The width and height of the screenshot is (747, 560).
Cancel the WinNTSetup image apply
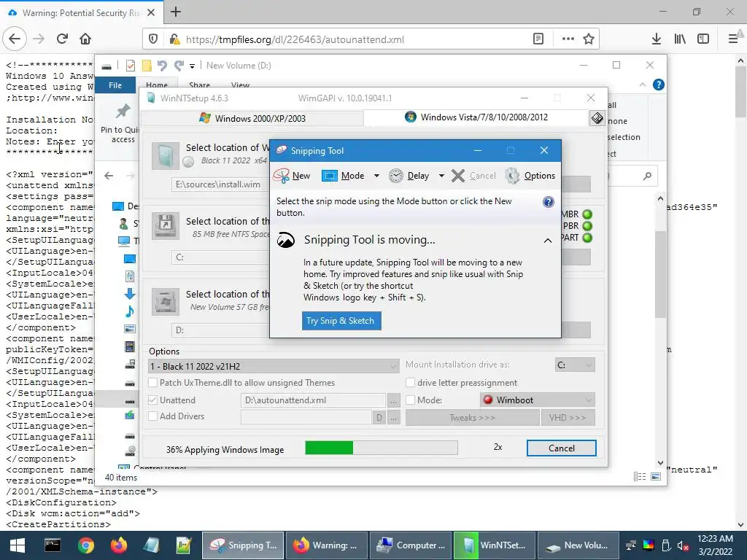point(561,448)
